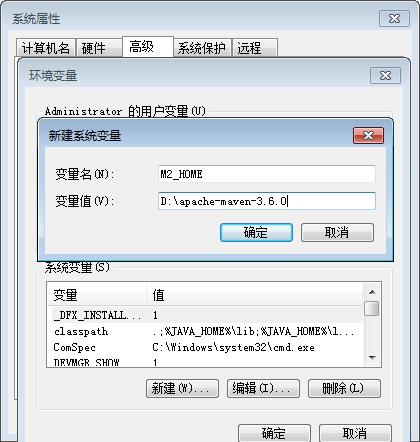The height and width of the screenshot is (442, 420).
Task: Confirm the new system variable with 确定
Action: (x=256, y=232)
